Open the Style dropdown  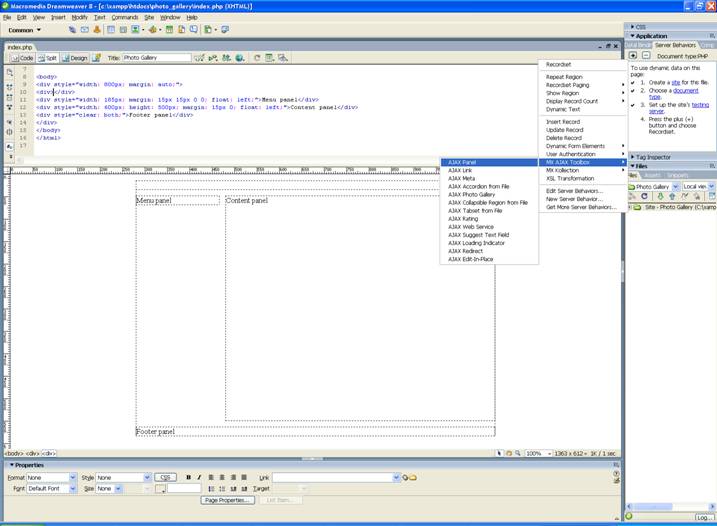click(x=147, y=478)
